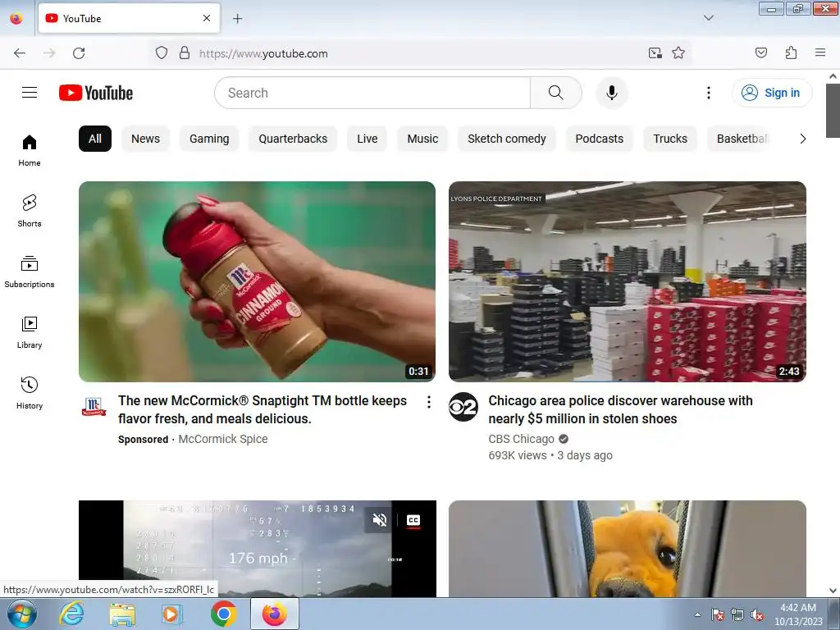Viewport: 840px width, 630px height.
Task: Click the taskbar clock showing 4:42 AM
Action: click(798, 614)
